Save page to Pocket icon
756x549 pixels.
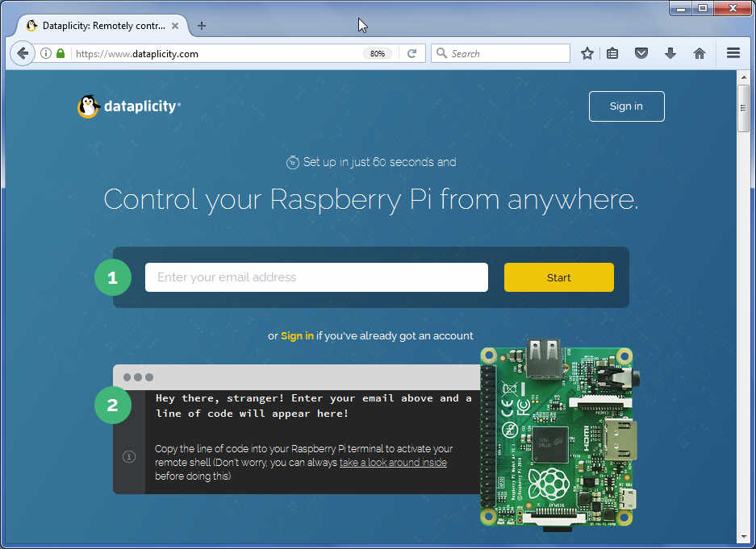click(x=641, y=54)
